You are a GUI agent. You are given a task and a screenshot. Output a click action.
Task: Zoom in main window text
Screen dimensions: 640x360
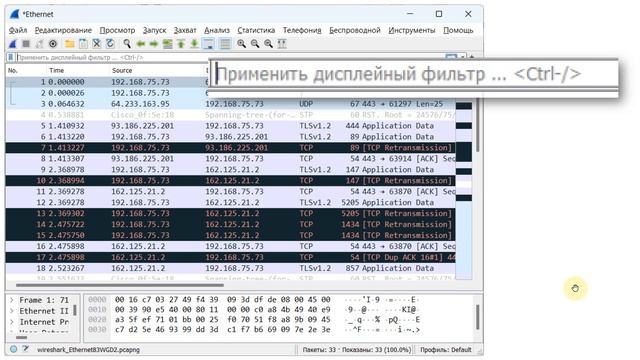[242, 44]
